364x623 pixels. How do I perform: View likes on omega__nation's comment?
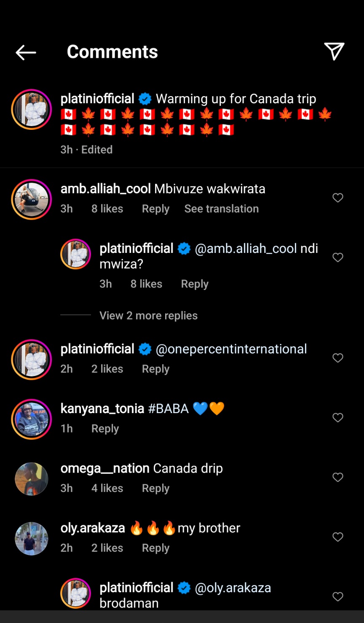(x=107, y=488)
